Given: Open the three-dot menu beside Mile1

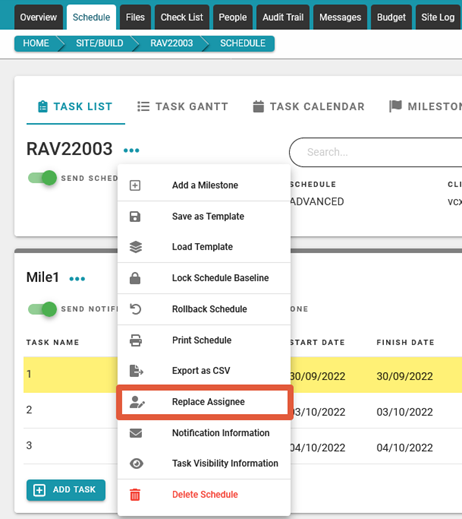Looking at the screenshot, I should click(x=77, y=279).
